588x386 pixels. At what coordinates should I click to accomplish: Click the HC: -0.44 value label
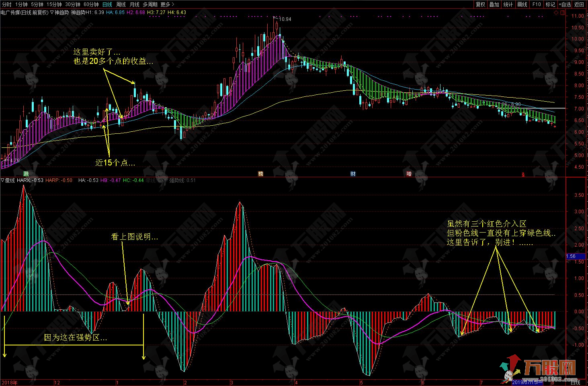pyautogui.click(x=133, y=180)
